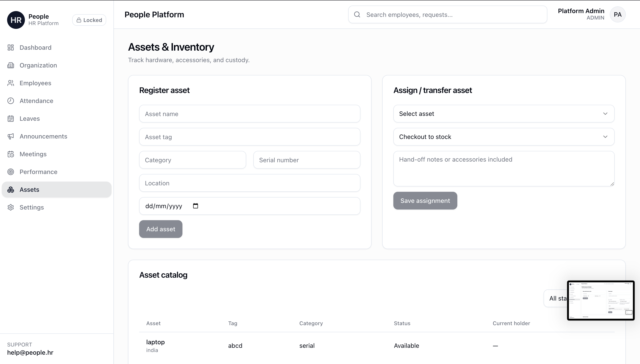
Task: Click the Announcements megaphone icon
Action: point(10,136)
